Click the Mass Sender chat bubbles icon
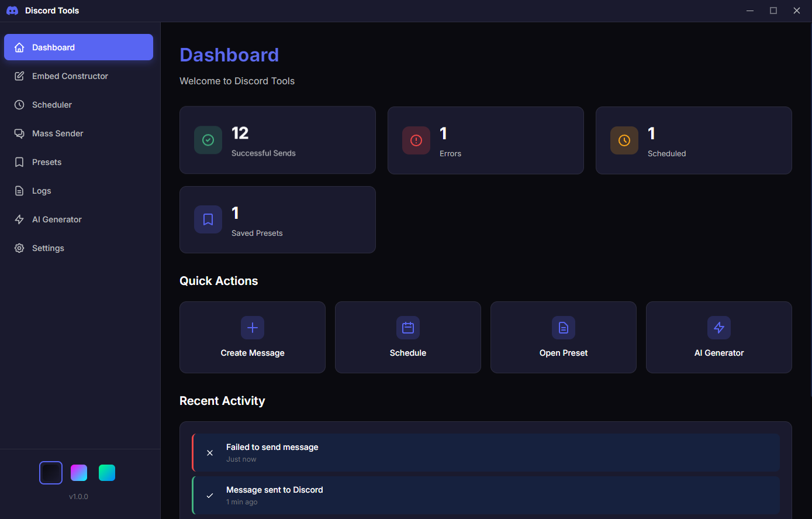 pos(19,133)
